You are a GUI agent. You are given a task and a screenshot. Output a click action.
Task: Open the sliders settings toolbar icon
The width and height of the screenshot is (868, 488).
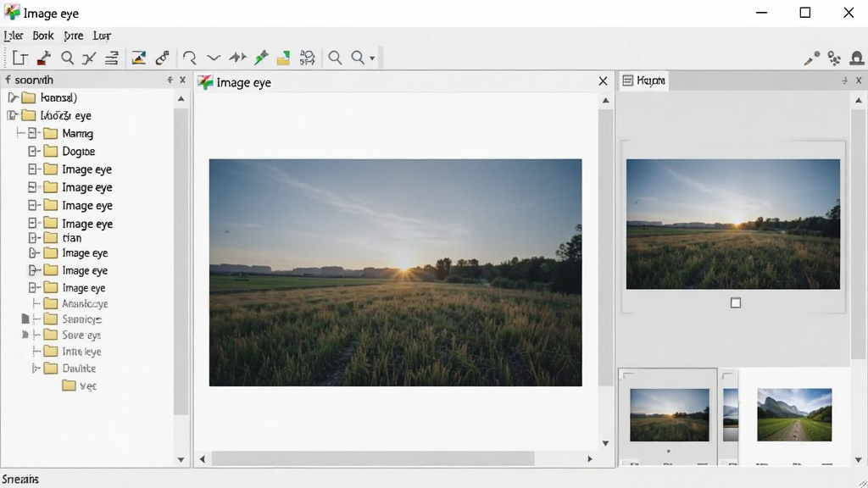pos(307,58)
